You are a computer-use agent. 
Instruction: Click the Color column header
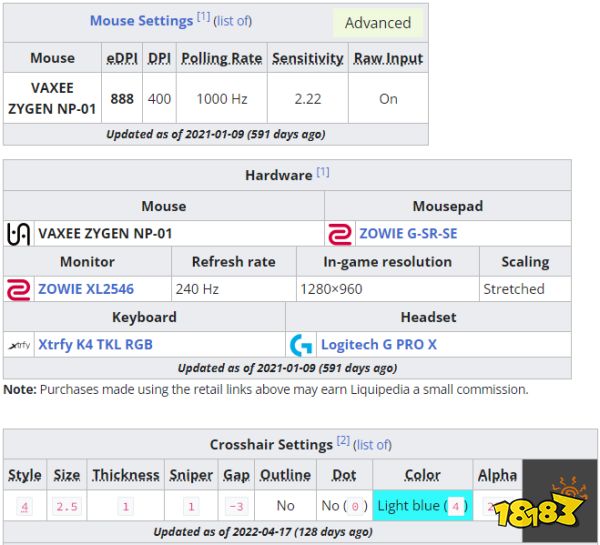tap(423, 475)
